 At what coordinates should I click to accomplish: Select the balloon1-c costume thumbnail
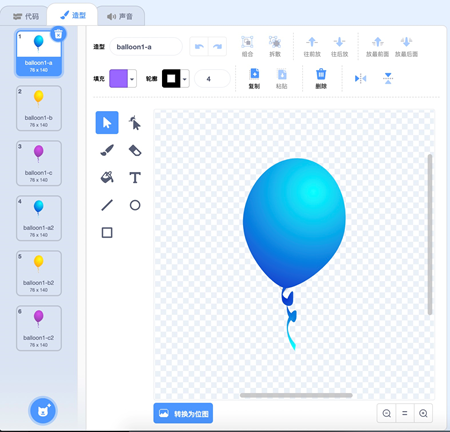[x=39, y=163]
